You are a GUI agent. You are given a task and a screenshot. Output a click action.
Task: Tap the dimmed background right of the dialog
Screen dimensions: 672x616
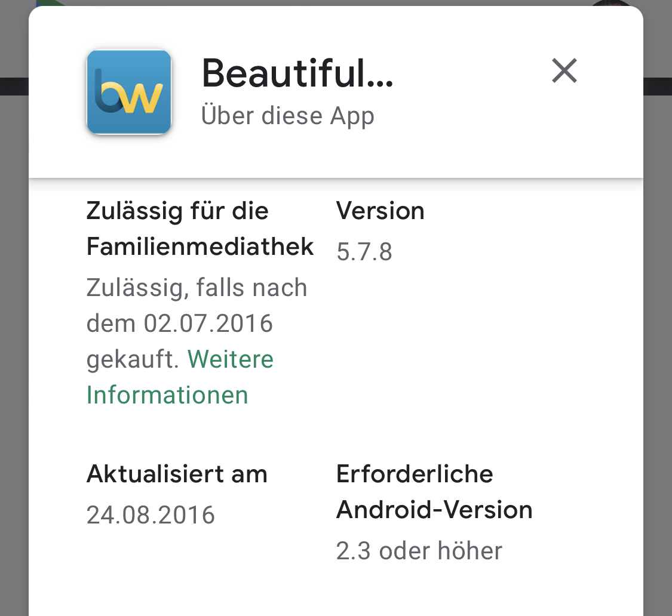coord(657,358)
